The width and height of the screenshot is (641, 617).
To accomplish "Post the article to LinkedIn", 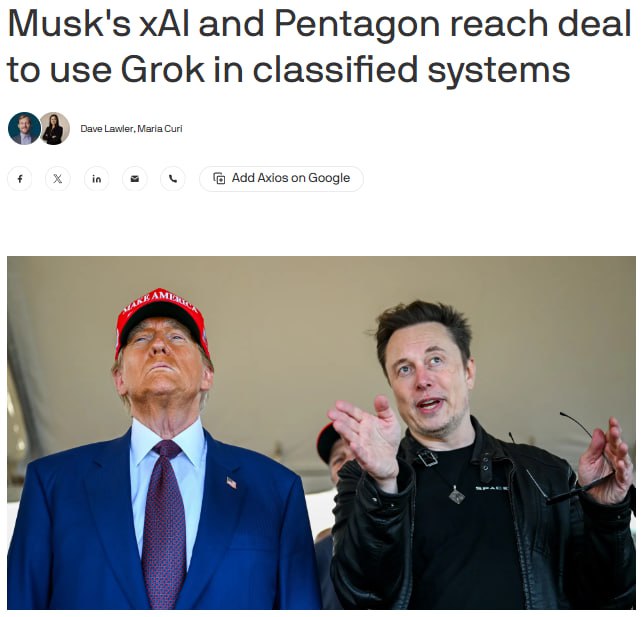I will pyautogui.click(x=96, y=179).
